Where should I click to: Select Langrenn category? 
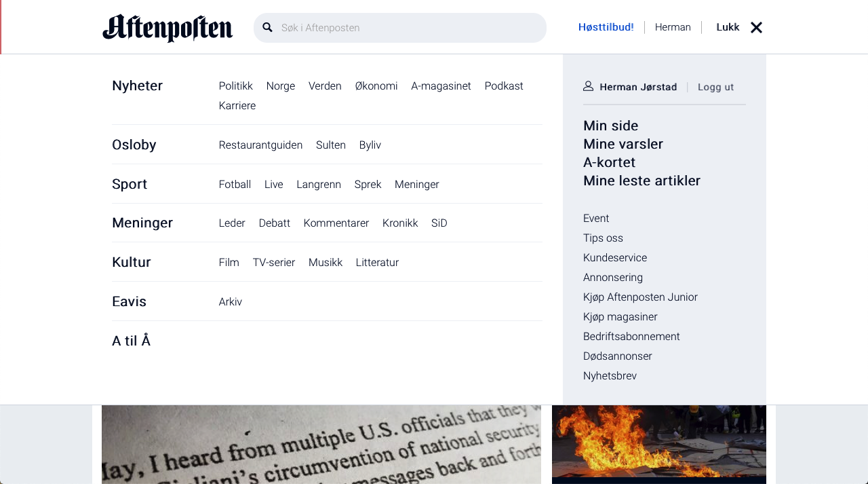click(319, 185)
